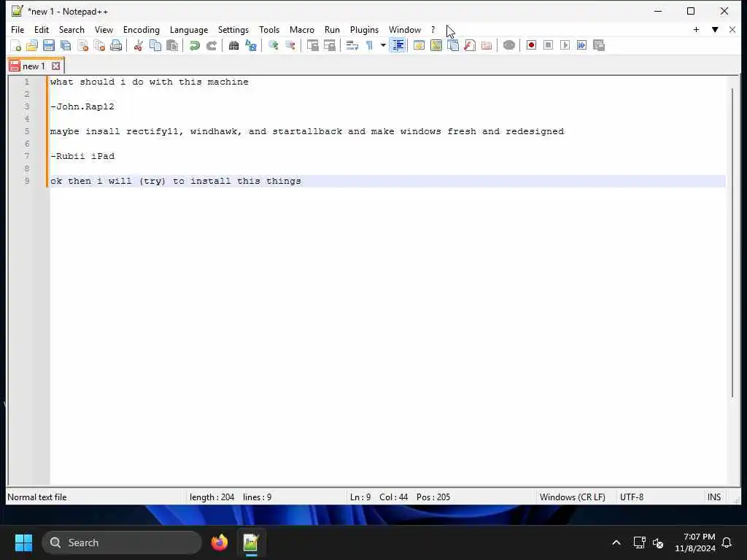Click the Close All toolbar icon
747x560 pixels.
pos(99,45)
